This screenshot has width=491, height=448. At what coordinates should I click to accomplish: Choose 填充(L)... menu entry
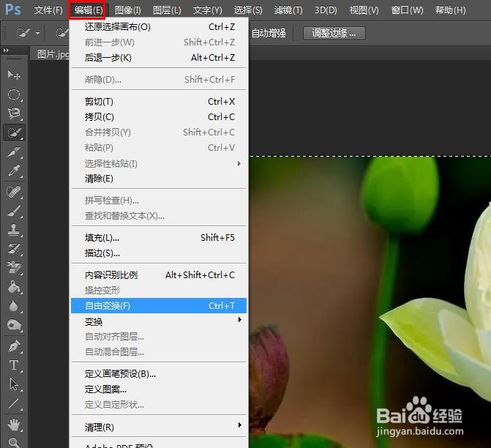click(x=159, y=238)
